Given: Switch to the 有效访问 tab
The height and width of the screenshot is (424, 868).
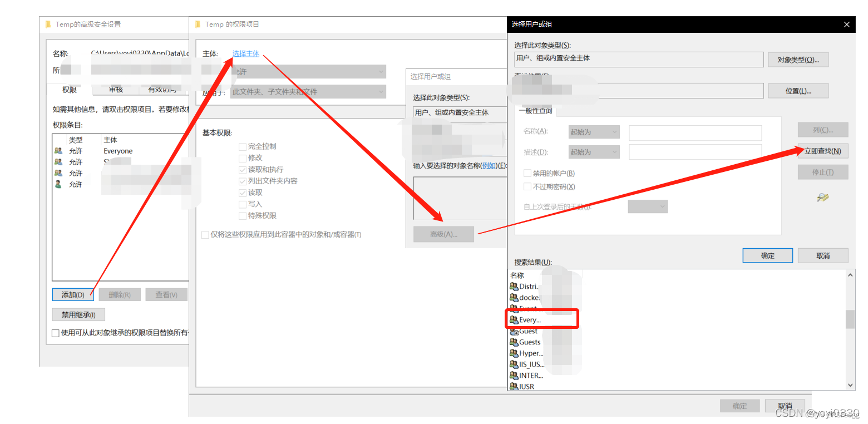Looking at the screenshot, I should 162,90.
